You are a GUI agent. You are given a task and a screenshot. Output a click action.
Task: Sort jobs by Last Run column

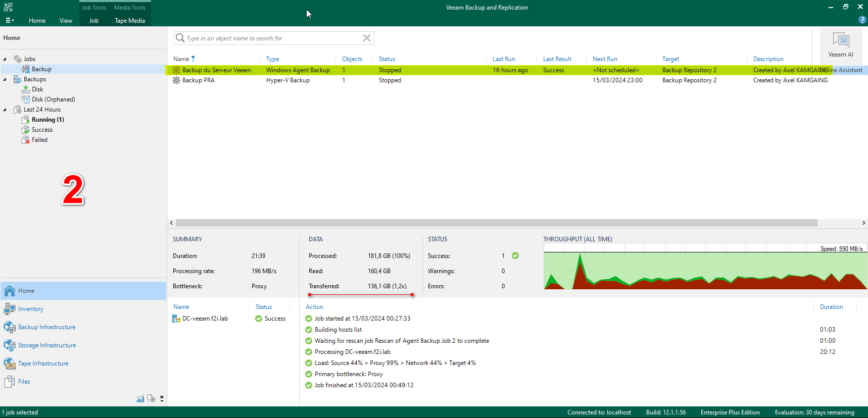tap(504, 59)
